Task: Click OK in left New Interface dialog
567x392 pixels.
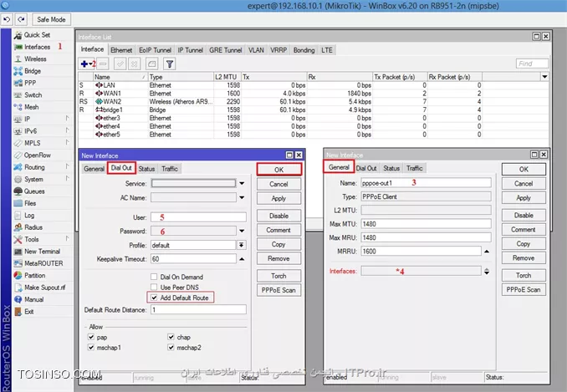Action: coord(278,170)
